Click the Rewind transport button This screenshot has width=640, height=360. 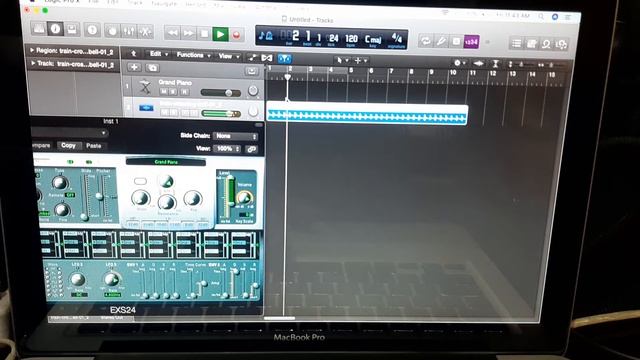tap(172, 33)
